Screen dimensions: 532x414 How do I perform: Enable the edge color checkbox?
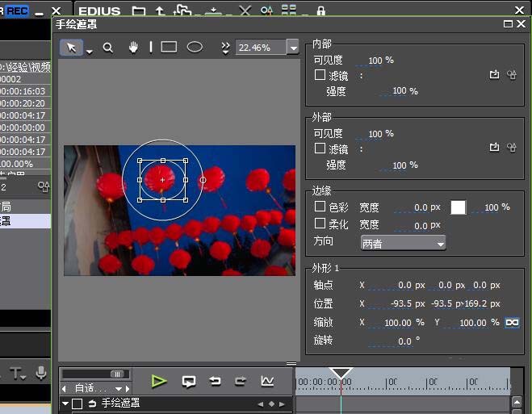tap(320, 207)
